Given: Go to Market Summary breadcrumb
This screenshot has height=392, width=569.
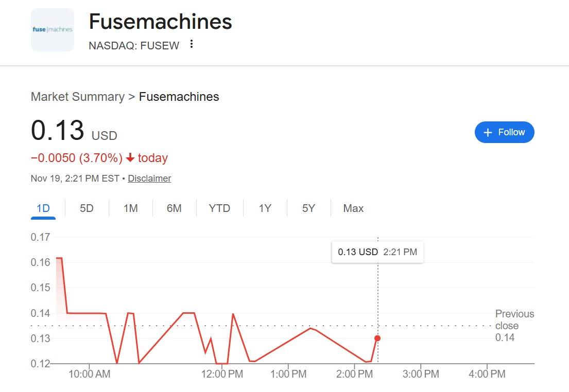Looking at the screenshot, I should [78, 97].
